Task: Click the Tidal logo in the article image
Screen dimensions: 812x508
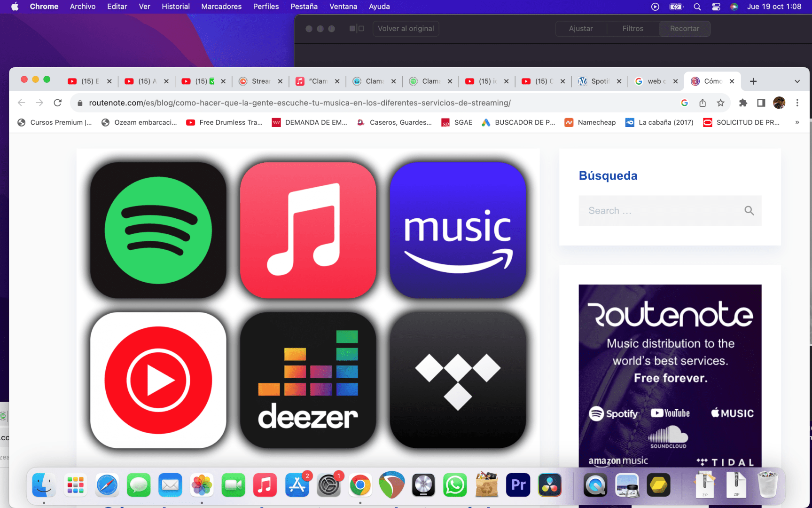Action: point(458,380)
